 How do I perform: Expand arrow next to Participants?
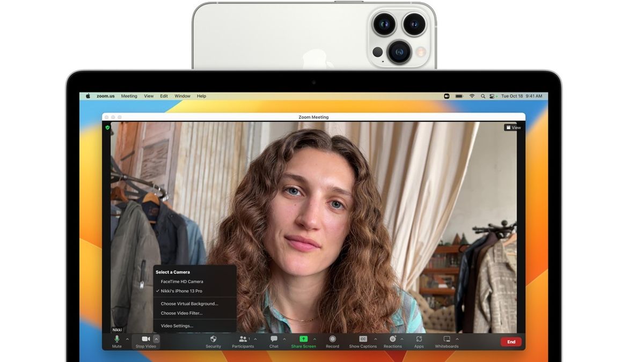pos(255,339)
